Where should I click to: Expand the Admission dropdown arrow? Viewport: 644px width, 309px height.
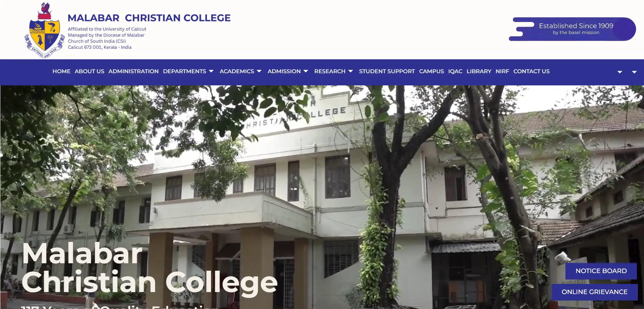(306, 71)
